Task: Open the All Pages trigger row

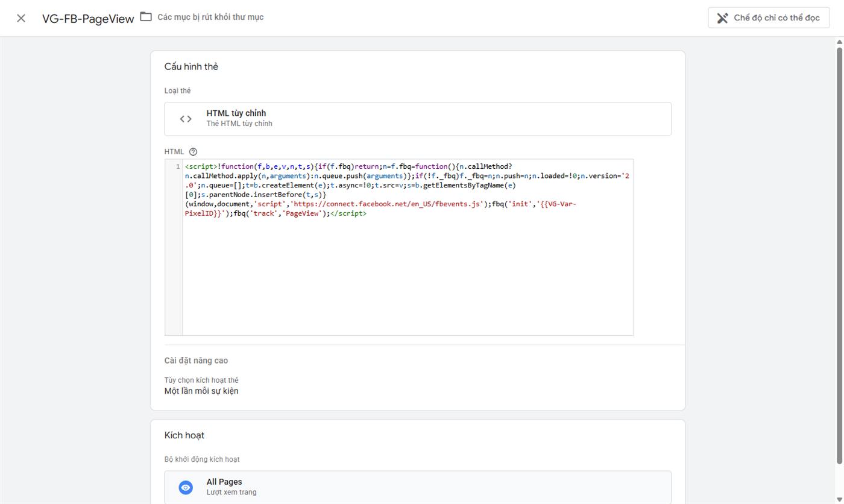Action: [418, 487]
